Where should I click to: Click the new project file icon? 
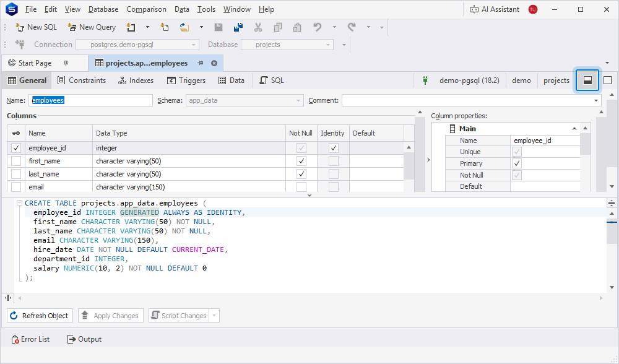(165, 27)
